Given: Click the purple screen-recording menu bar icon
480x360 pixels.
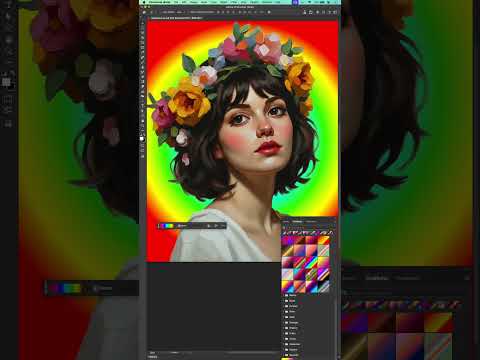Looking at the screenshot, I should (x=295, y=2).
